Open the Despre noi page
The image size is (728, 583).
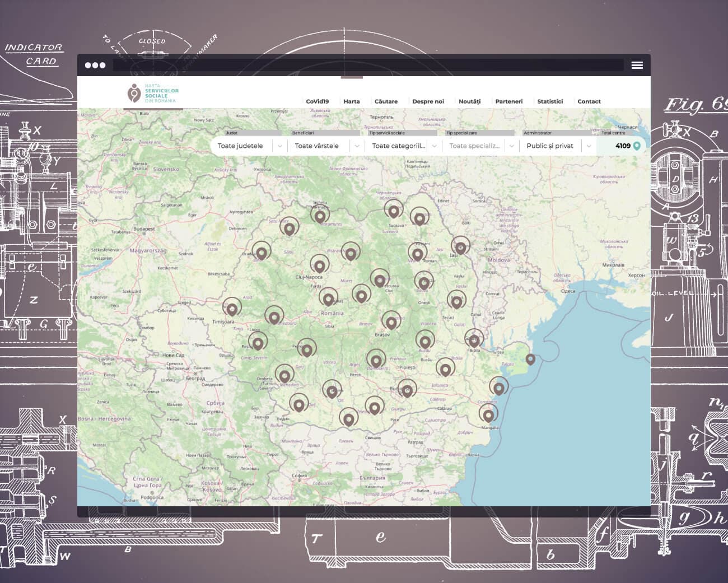[428, 101]
